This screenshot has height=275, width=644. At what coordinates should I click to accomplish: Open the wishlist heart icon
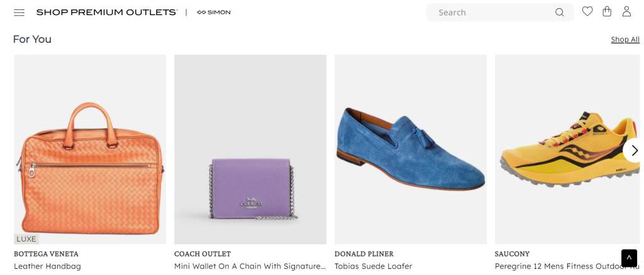pyautogui.click(x=587, y=11)
